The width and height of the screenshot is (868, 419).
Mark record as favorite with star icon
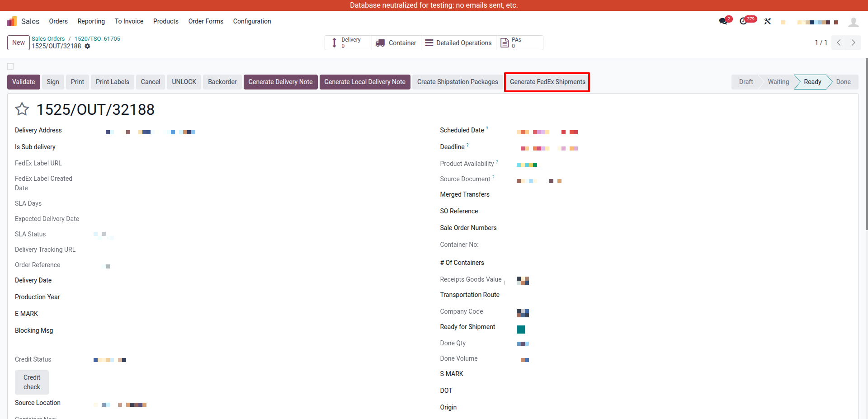click(22, 109)
